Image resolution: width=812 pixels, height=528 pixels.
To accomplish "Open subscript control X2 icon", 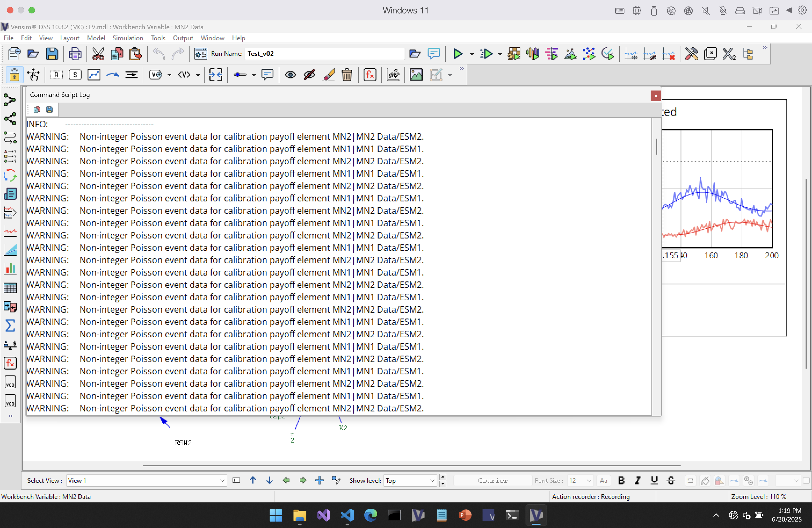I will pyautogui.click(x=729, y=54).
